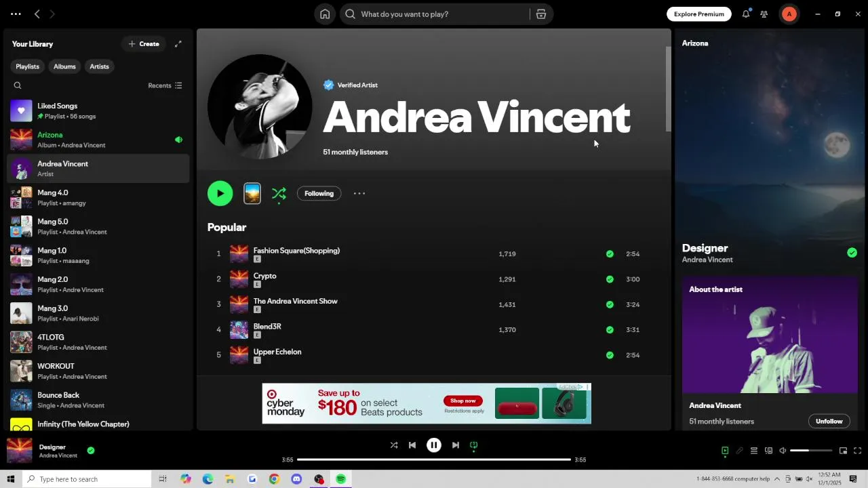Screen dimensions: 868x488
Task: Open Connect to a device icon
Action: tap(768, 451)
